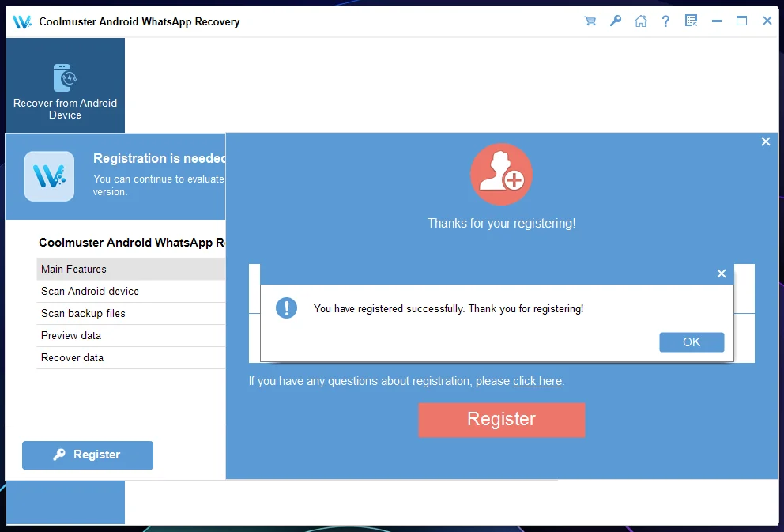
Task: Open the shopping cart purchase icon
Action: [590, 21]
